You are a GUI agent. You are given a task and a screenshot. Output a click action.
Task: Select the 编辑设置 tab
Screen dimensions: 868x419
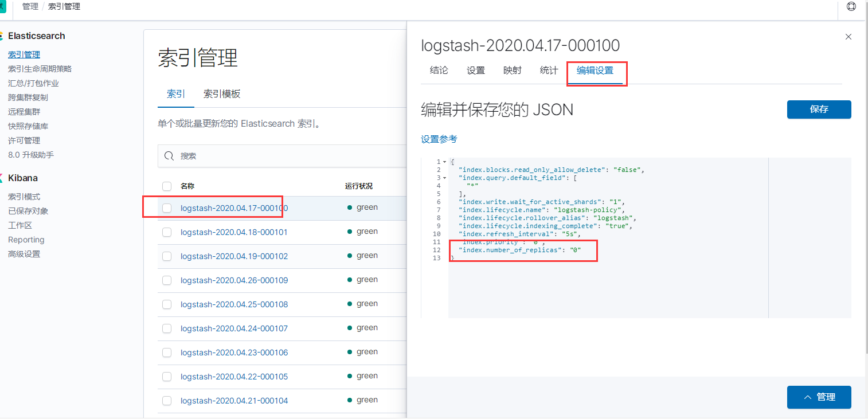[595, 71]
